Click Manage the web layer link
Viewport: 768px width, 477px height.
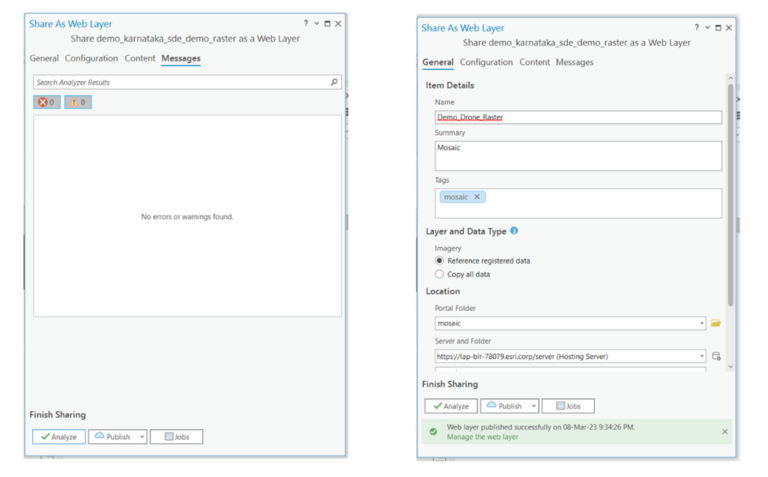482,437
